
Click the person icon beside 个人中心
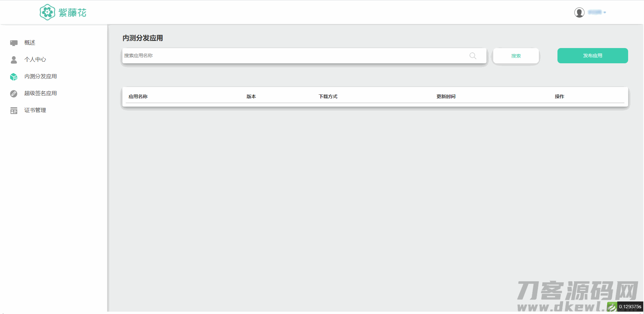(x=14, y=60)
